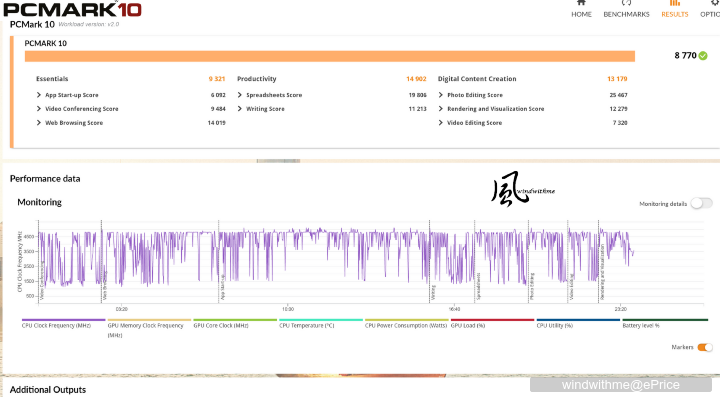This screenshot has height=397, width=720.
Task: Click the Additional Outputs heading
Action: (x=48, y=390)
